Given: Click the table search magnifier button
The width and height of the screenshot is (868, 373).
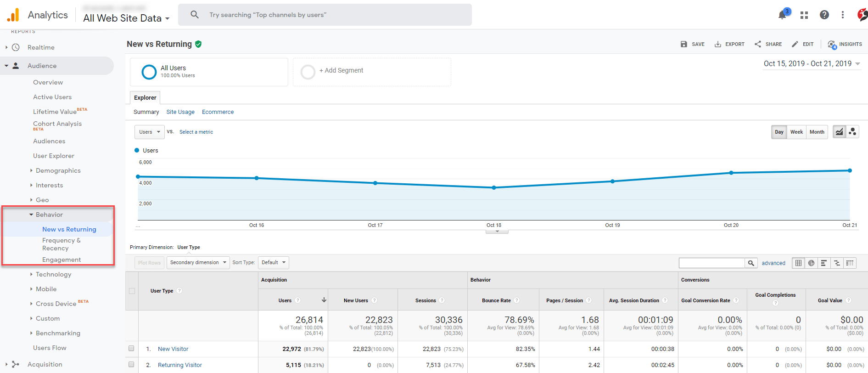Looking at the screenshot, I should point(751,263).
